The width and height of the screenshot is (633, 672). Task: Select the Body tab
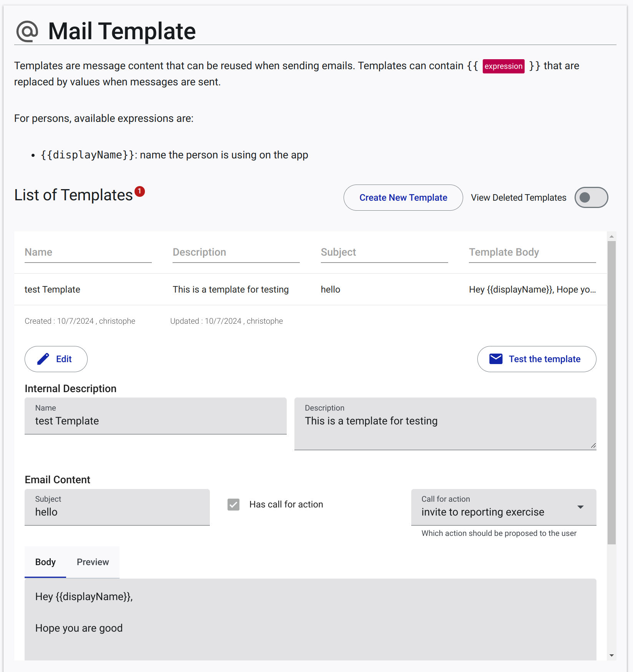point(45,562)
